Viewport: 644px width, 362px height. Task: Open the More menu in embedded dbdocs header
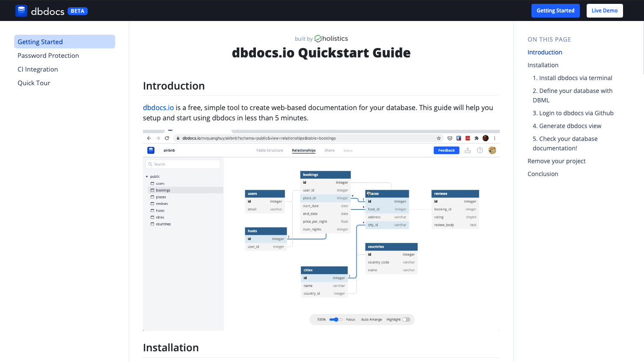coord(348,150)
